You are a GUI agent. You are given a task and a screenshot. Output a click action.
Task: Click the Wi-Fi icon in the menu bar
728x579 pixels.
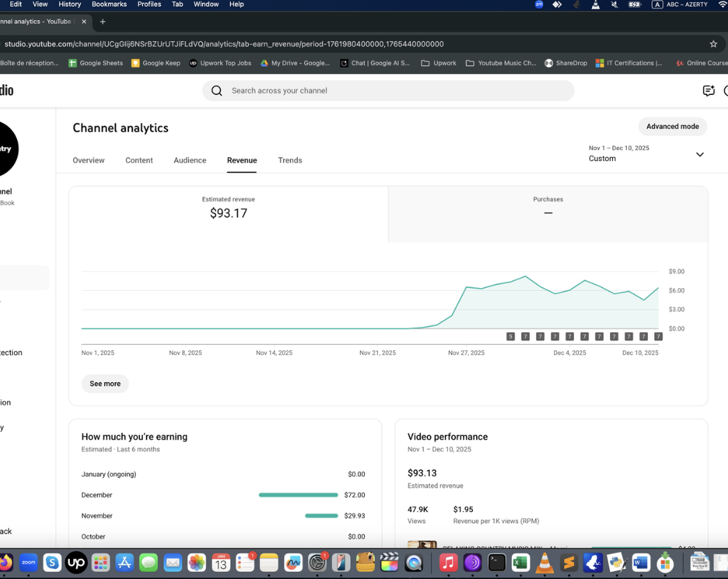[x=722, y=4]
